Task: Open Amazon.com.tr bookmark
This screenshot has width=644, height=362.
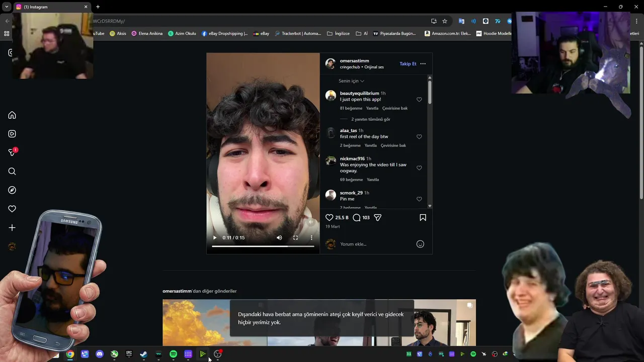Action: click(448, 34)
